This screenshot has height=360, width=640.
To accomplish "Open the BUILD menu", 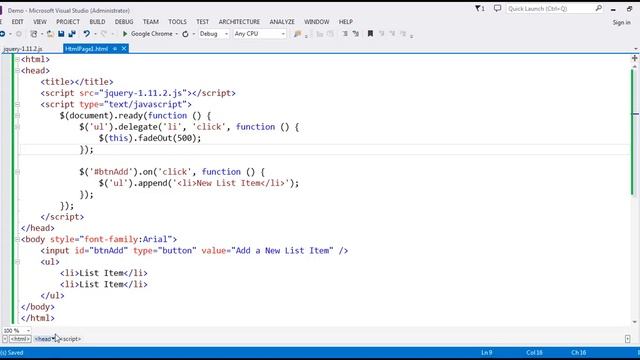I will (x=97, y=22).
